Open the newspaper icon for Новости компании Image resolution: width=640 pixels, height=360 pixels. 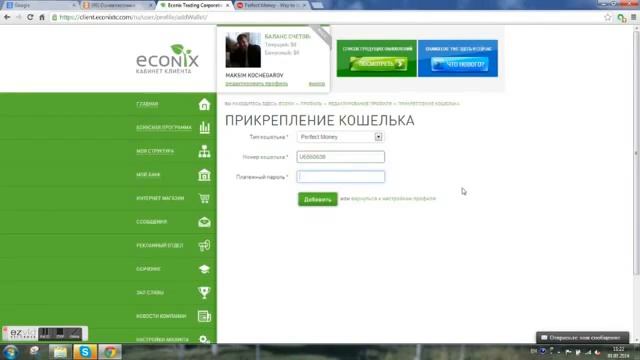tap(204, 316)
